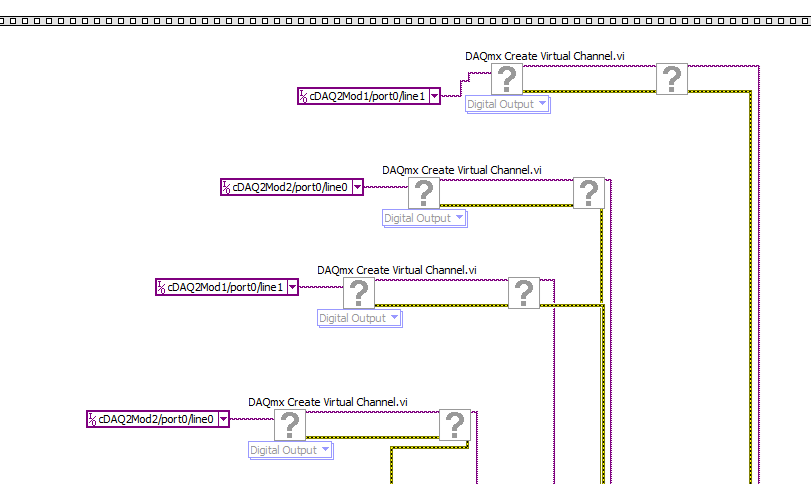
Task: Click the right-hand question-mark VI in third row
Action: [x=524, y=293]
